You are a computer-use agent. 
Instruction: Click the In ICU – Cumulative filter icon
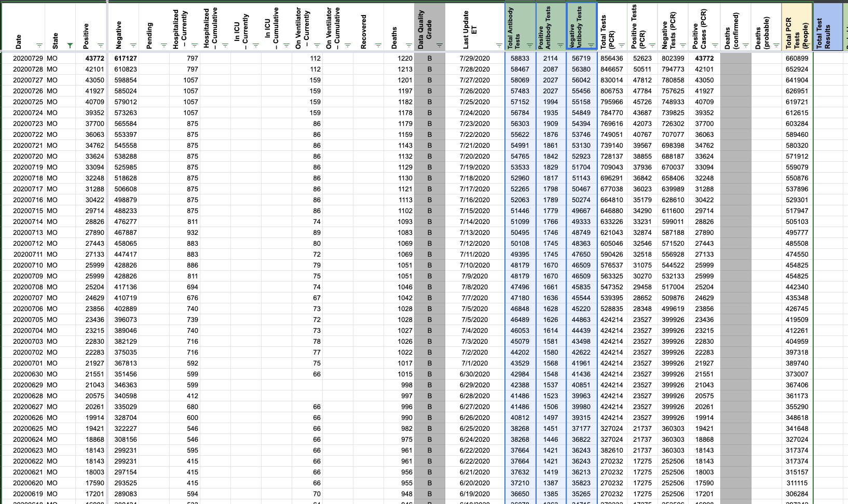point(286,46)
